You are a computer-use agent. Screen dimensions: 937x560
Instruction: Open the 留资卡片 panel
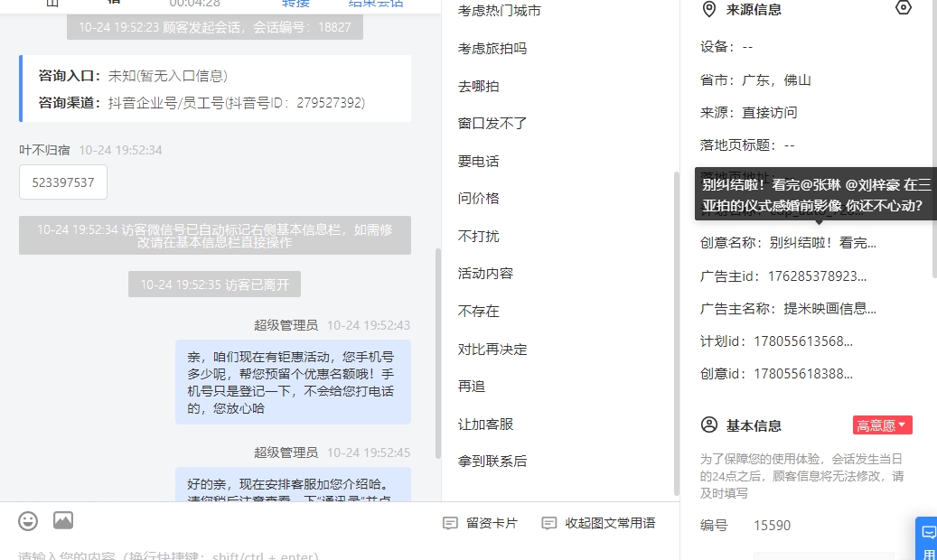[481, 524]
